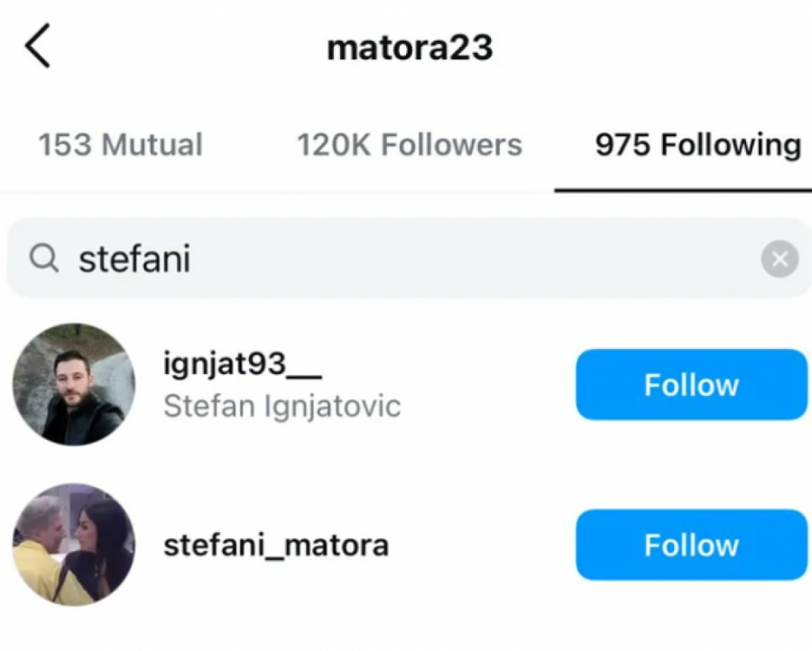Open stefani_matora profile picture
The width and height of the screenshot is (812, 651).
point(74,545)
